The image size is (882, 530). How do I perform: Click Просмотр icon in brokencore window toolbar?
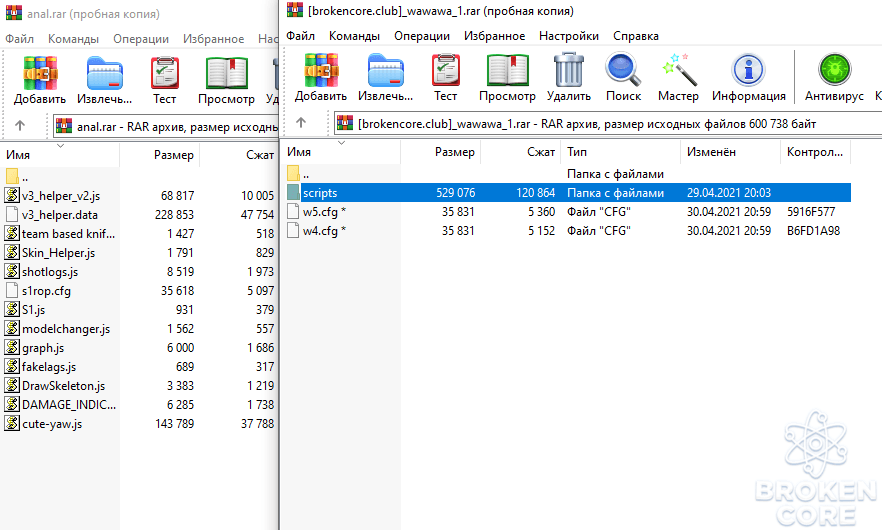tap(507, 71)
